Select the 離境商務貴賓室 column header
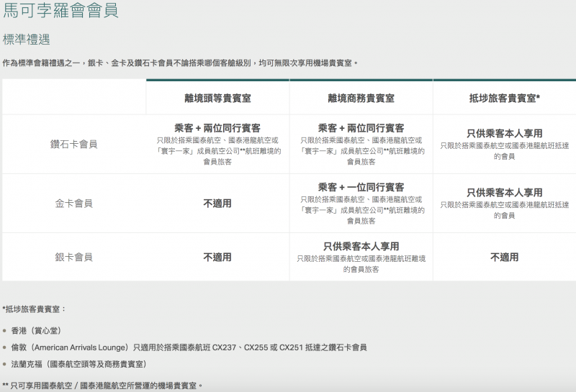 (x=361, y=98)
